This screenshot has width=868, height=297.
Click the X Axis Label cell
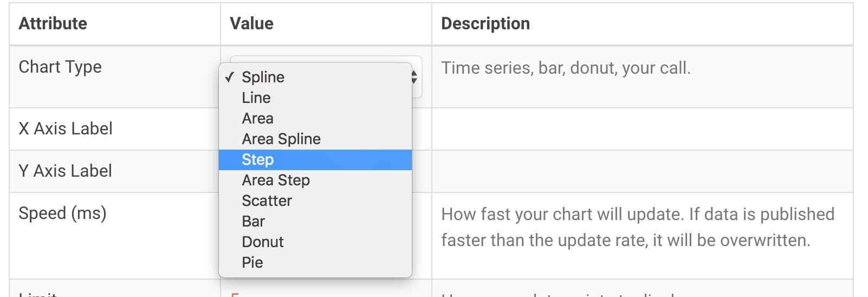[x=66, y=129]
